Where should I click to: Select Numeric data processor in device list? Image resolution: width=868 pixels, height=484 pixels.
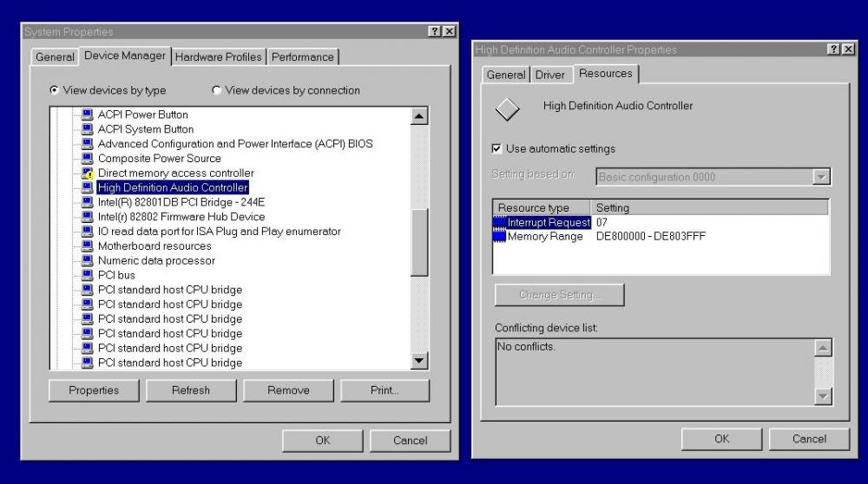tap(156, 260)
